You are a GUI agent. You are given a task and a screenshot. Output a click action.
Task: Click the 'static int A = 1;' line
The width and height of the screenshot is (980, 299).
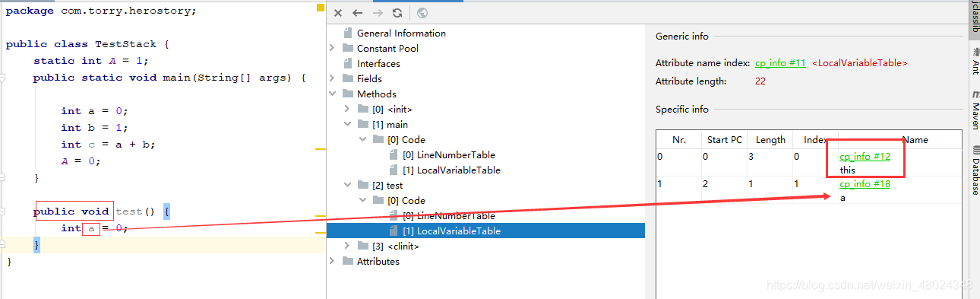(x=91, y=61)
